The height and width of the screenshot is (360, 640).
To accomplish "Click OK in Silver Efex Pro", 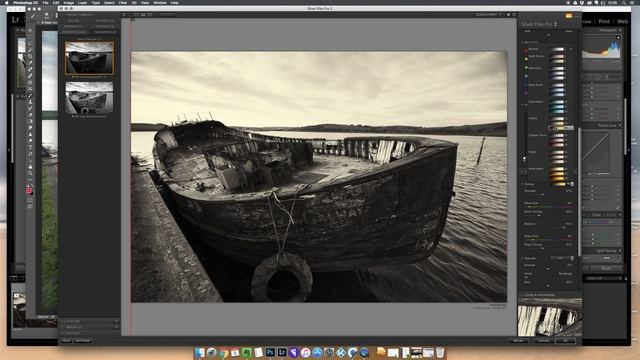I will 566,340.
